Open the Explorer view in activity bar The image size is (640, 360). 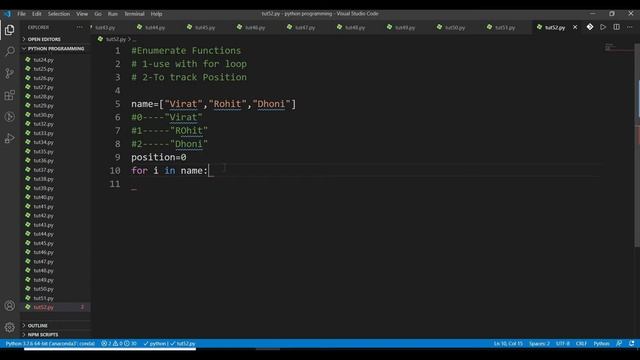click(10, 30)
